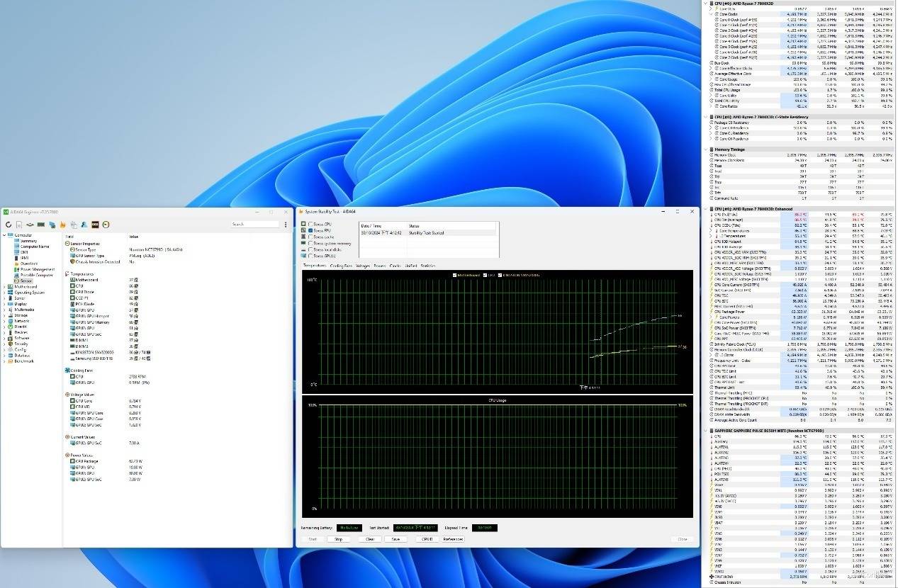Click the Preferences button
The image size is (898, 588).
coord(453,539)
